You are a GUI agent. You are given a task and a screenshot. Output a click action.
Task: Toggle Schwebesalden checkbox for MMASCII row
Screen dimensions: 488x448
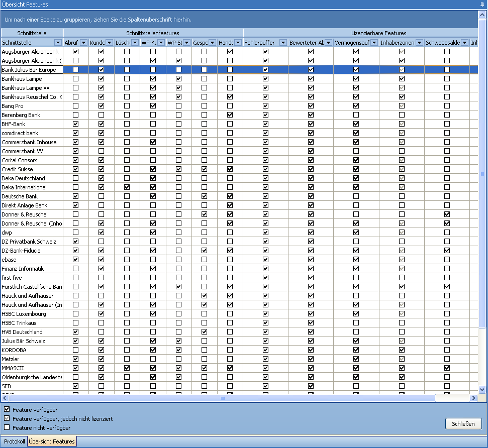[x=447, y=368]
